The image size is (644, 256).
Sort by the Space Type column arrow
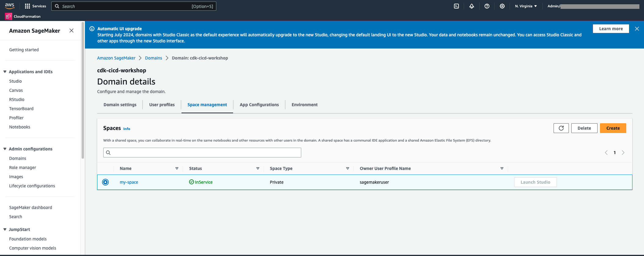click(348, 168)
